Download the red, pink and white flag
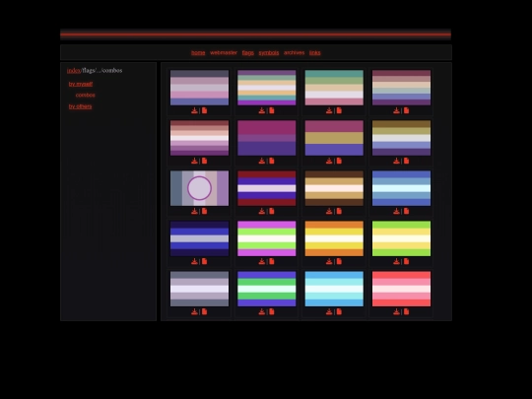 (x=396, y=311)
